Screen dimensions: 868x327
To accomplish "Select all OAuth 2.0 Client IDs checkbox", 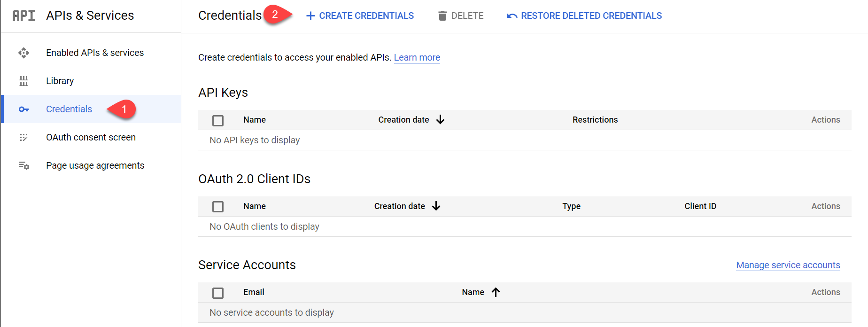I will (218, 207).
